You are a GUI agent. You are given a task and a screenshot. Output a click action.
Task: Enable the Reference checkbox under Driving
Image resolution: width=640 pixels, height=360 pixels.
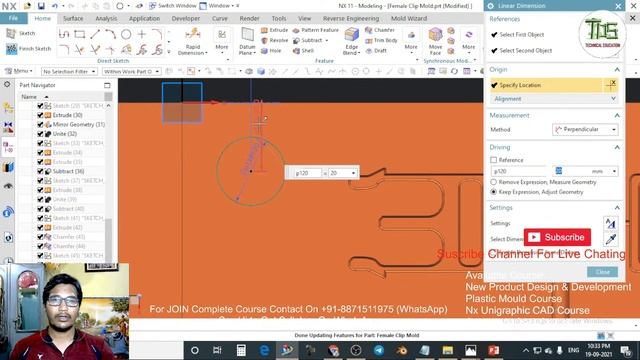click(493, 160)
